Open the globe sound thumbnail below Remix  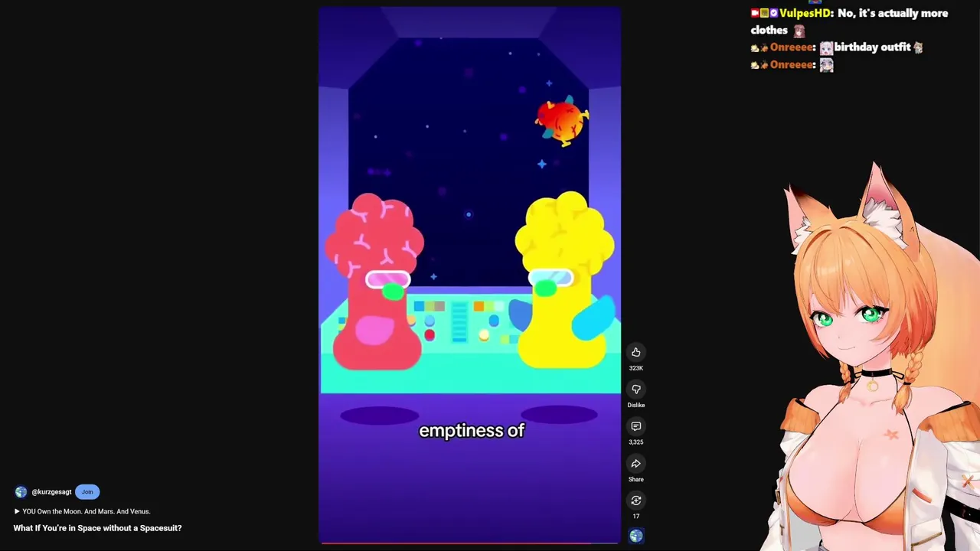click(635, 536)
